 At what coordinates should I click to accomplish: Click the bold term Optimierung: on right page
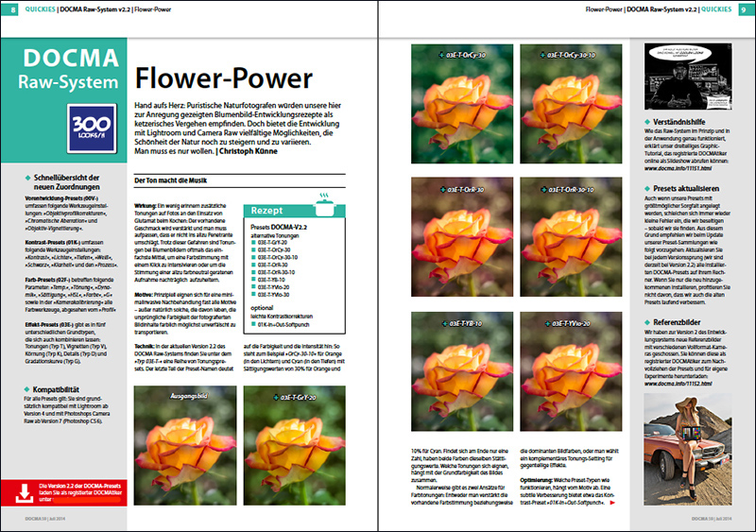click(x=536, y=480)
